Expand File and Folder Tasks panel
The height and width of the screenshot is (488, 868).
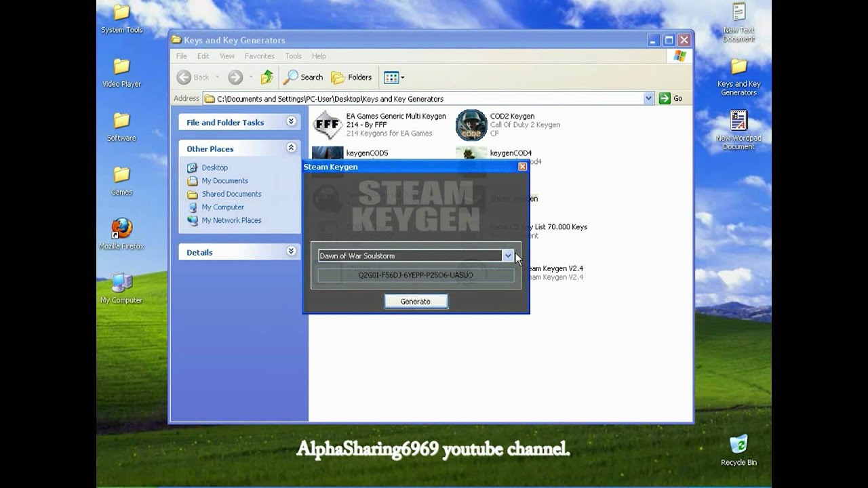[x=291, y=121]
